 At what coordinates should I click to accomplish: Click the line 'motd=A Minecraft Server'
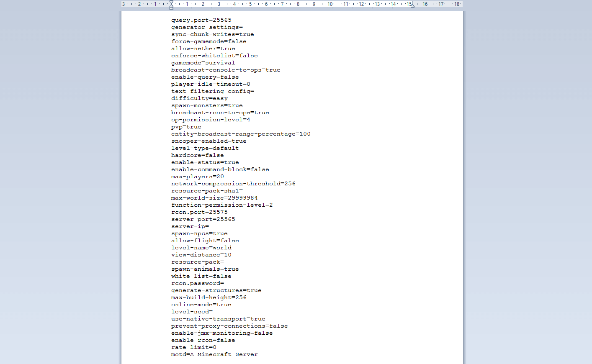[214, 354]
